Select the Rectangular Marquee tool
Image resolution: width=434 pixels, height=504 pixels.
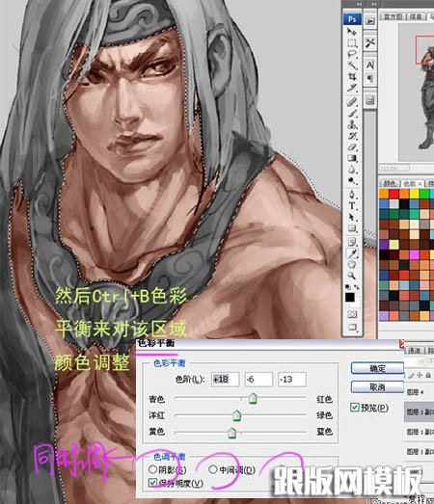coord(352,42)
